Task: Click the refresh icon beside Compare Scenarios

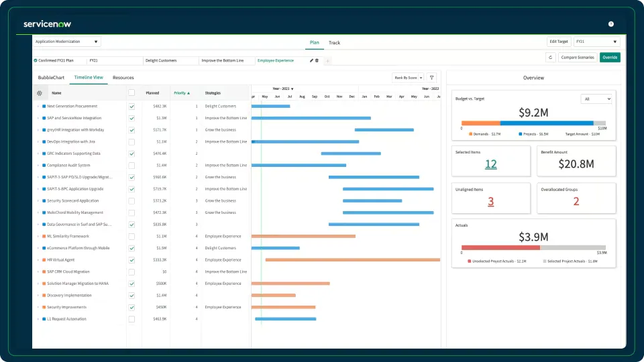Action: (x=550, y=58)
